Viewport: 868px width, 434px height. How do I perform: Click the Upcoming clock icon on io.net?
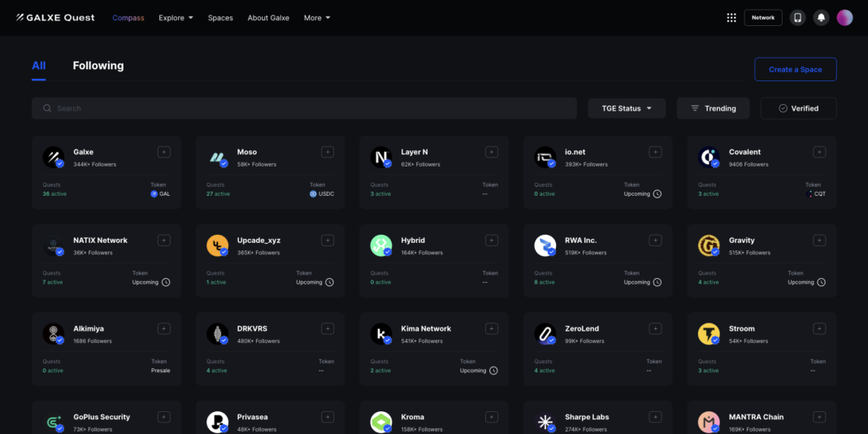tap(658, 194)
